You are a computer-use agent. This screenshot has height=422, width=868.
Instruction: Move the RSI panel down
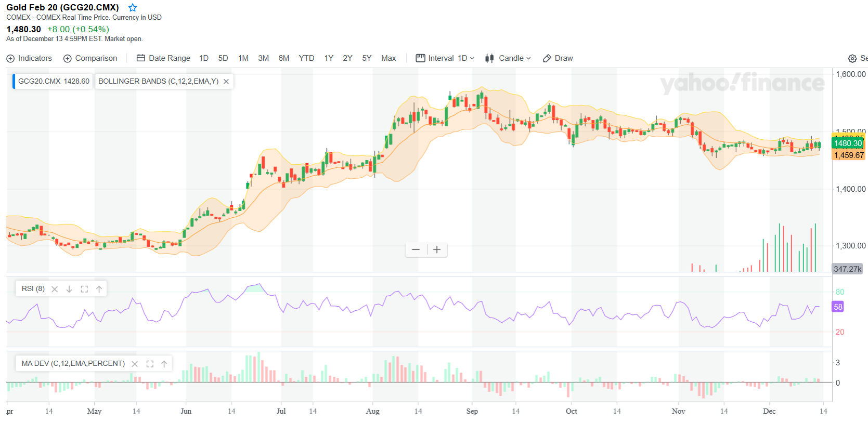69,289
